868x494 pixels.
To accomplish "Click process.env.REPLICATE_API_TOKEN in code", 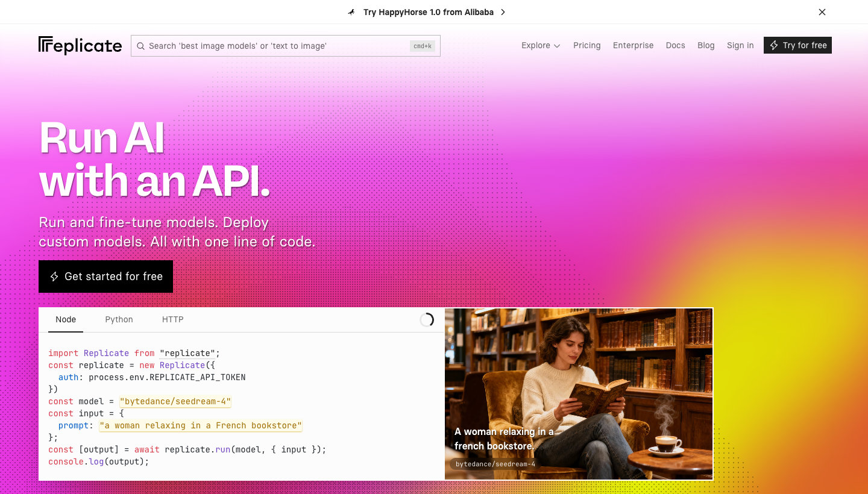I will 167,377.
